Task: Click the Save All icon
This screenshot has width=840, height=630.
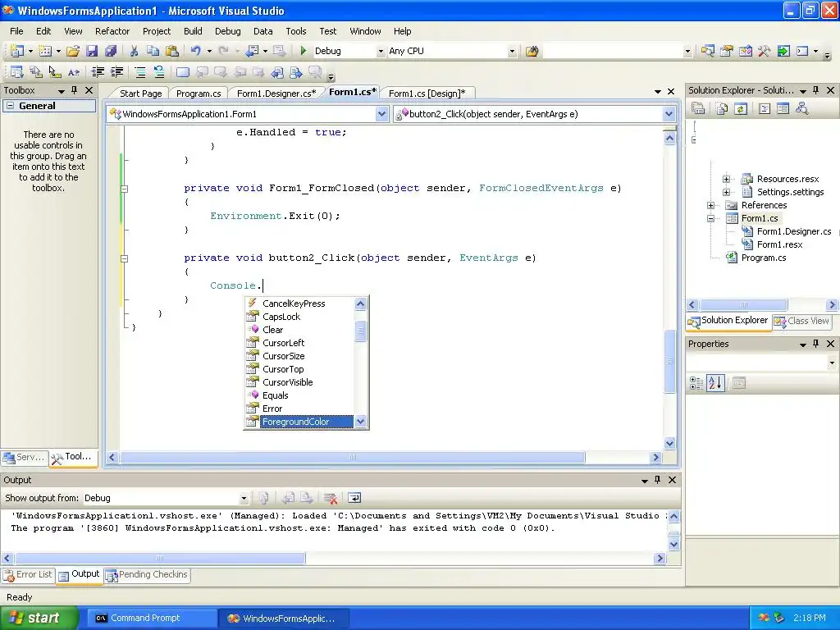Action: [x=111, y=51]
